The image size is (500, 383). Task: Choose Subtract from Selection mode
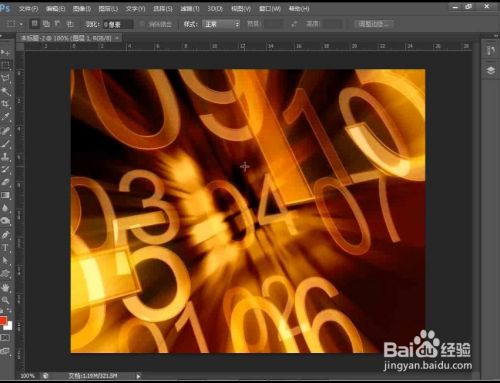58,24
